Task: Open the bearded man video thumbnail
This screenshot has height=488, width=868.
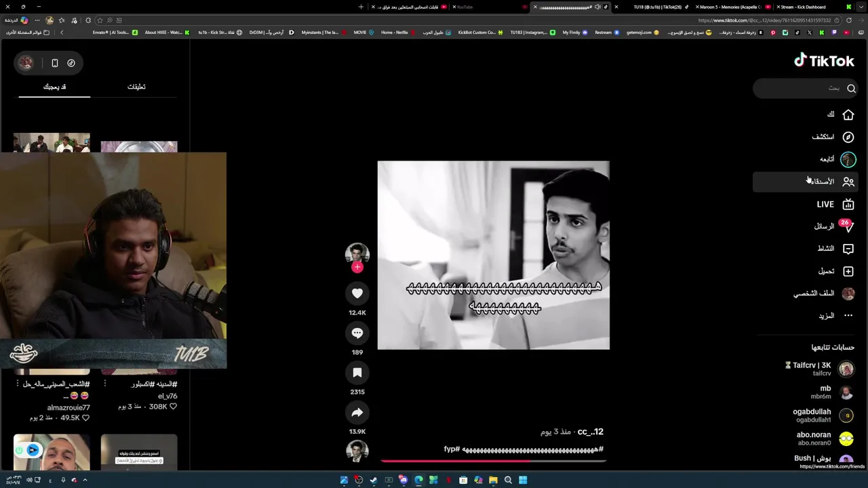Action: coord(52,452)
